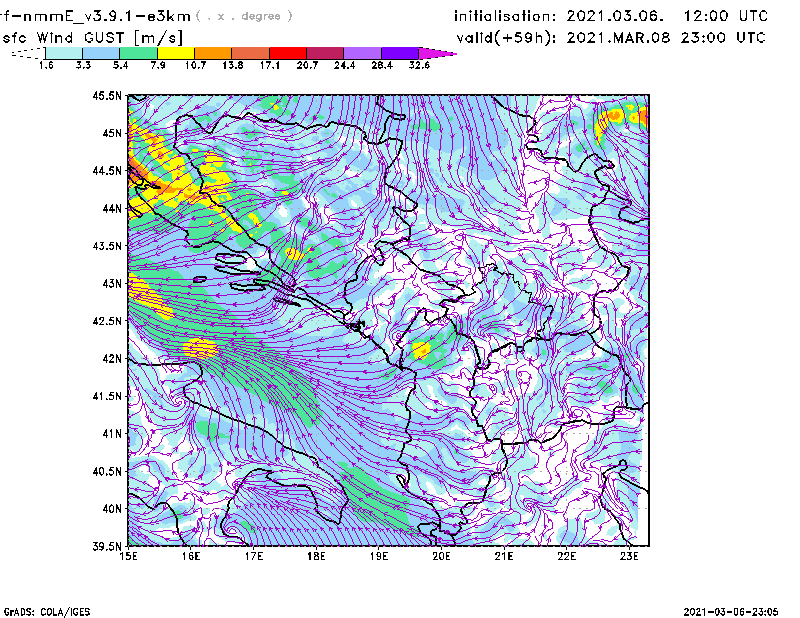The height and width of the screenshot is (618, 800).
Task: Click the light purple legend swatch
Action: pyautogui.click(x=362, y=53)
